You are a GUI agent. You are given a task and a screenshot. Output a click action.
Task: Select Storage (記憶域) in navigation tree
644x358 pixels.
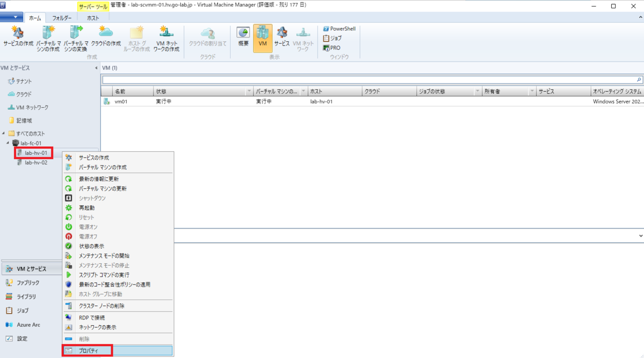pos(20,121)
